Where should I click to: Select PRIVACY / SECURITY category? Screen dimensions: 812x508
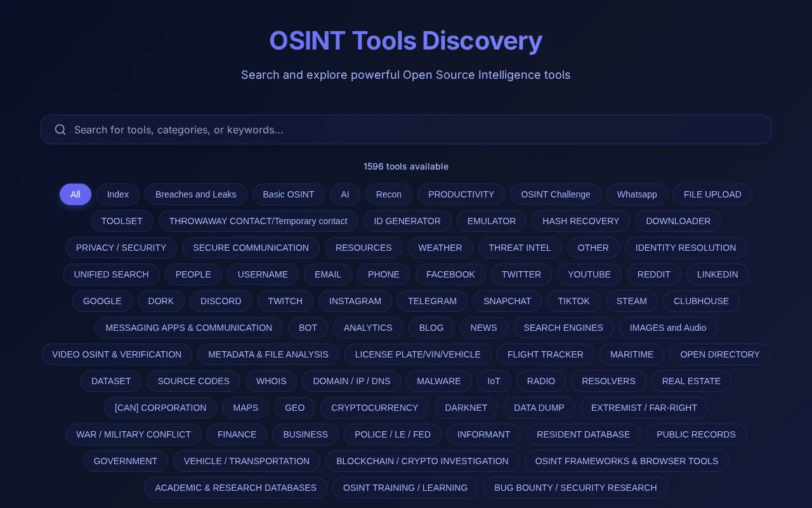click(x=121, y=248)
